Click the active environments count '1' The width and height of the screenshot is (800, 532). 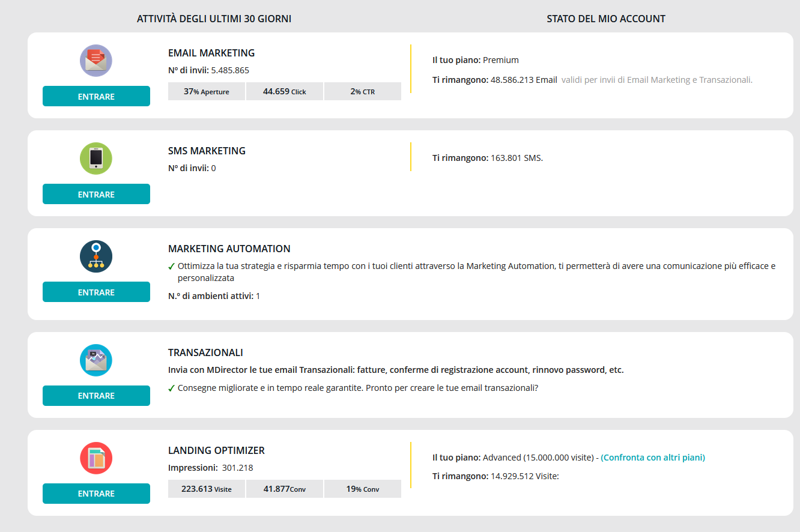click(258, 296)
